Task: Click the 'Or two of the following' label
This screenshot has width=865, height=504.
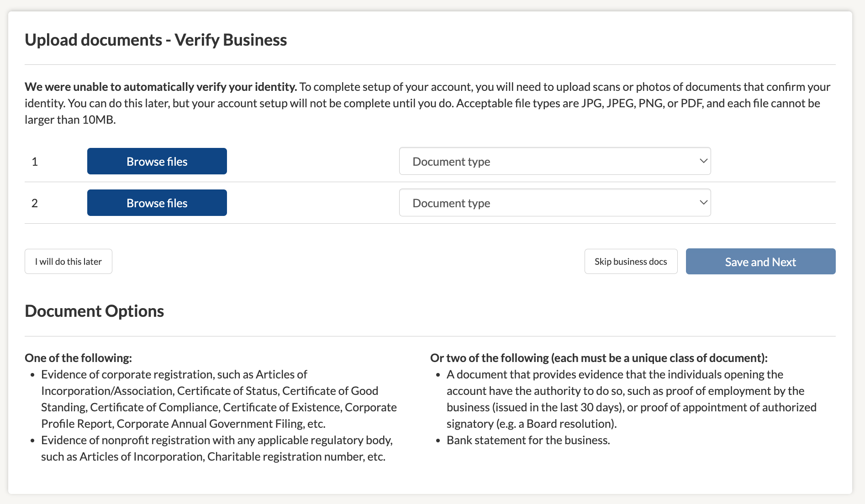Action: pyautogui.click(x=598, y=358)
